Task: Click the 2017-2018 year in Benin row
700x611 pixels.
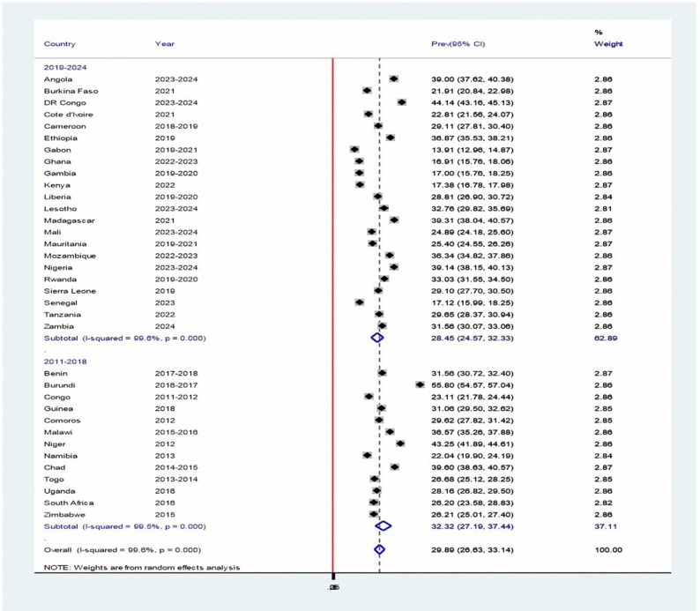Action: click(176, 374)
